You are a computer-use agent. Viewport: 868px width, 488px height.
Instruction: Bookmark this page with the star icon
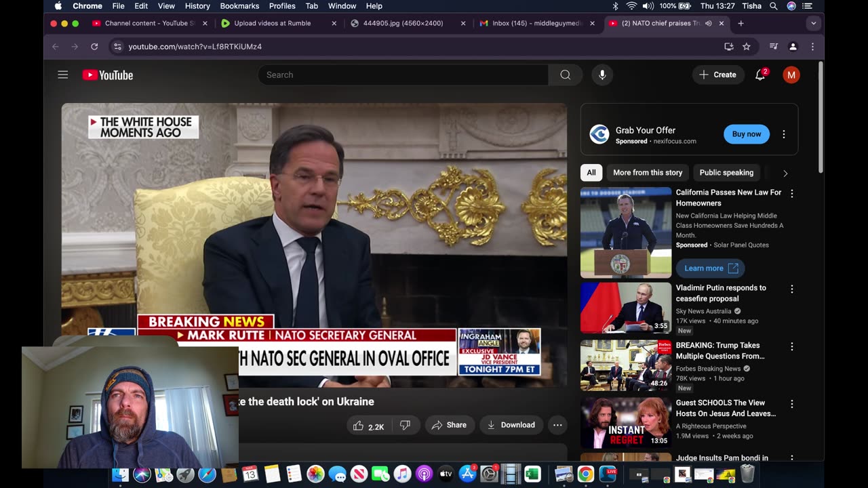point(747,46)
